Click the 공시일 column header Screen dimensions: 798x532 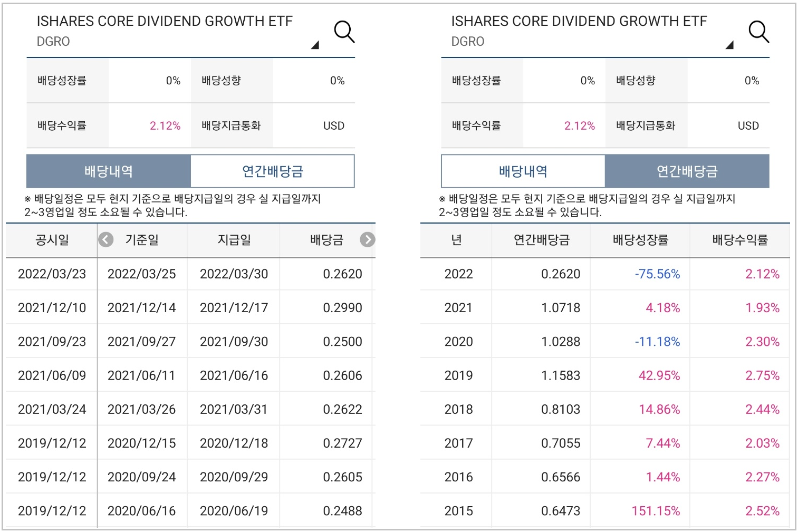(x=52, y=240)
